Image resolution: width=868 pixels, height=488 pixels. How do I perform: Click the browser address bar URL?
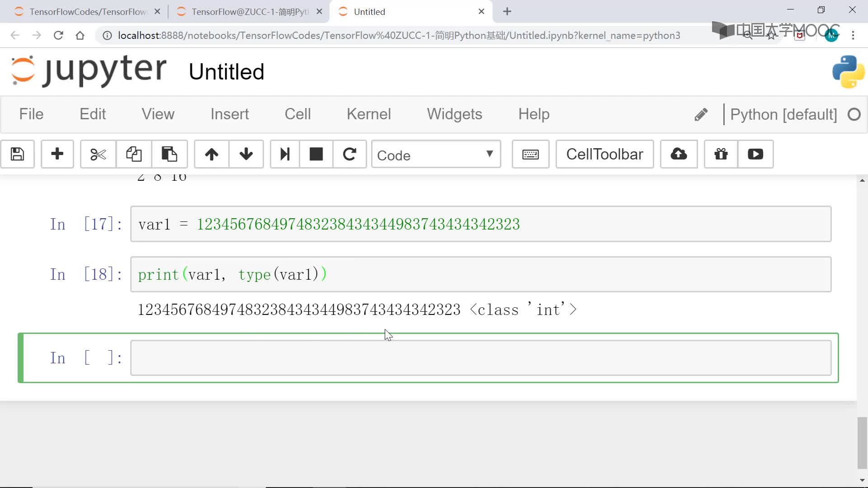tap(399, 35)
